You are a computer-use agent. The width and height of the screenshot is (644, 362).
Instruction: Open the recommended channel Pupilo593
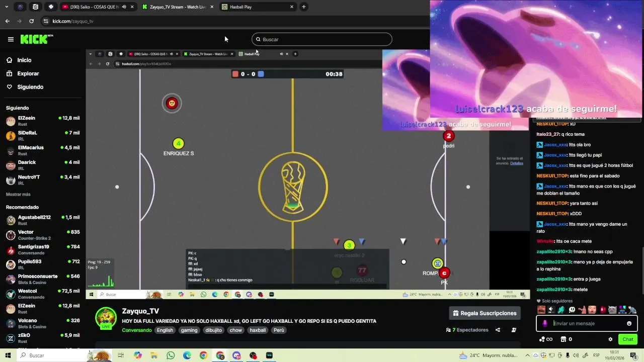point(43,264)
